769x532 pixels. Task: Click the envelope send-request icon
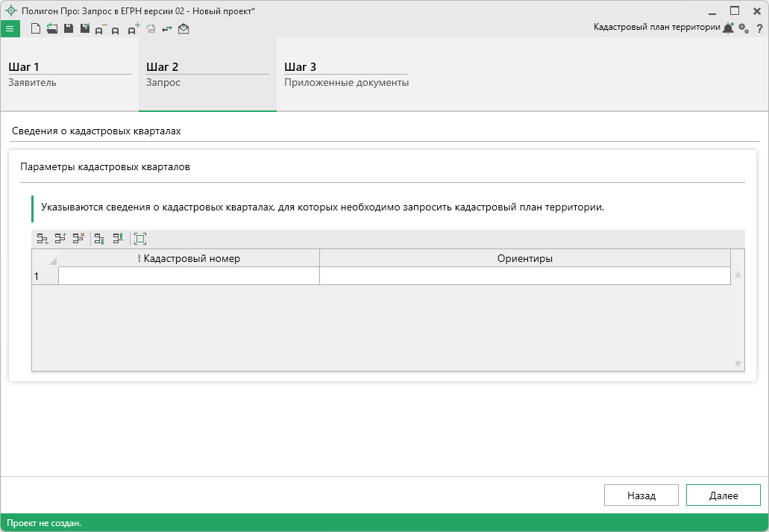(x=183, y=29)
